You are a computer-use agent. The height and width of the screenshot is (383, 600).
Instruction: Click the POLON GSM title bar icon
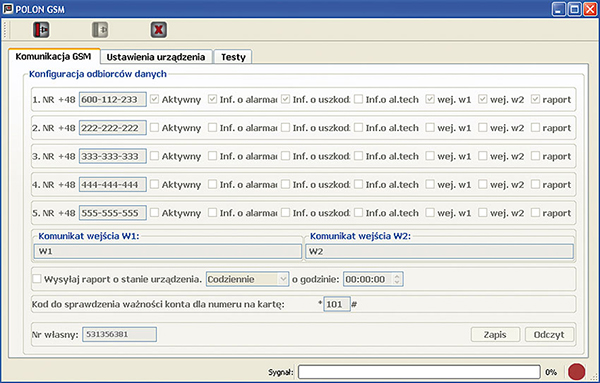pyautogui.click(x=8, y=8)
